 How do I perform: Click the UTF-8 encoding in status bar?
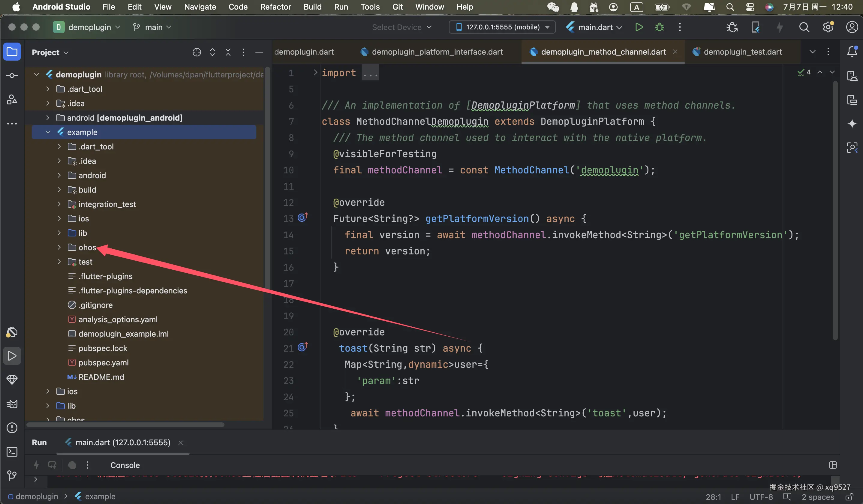click(x=761, y=497)
